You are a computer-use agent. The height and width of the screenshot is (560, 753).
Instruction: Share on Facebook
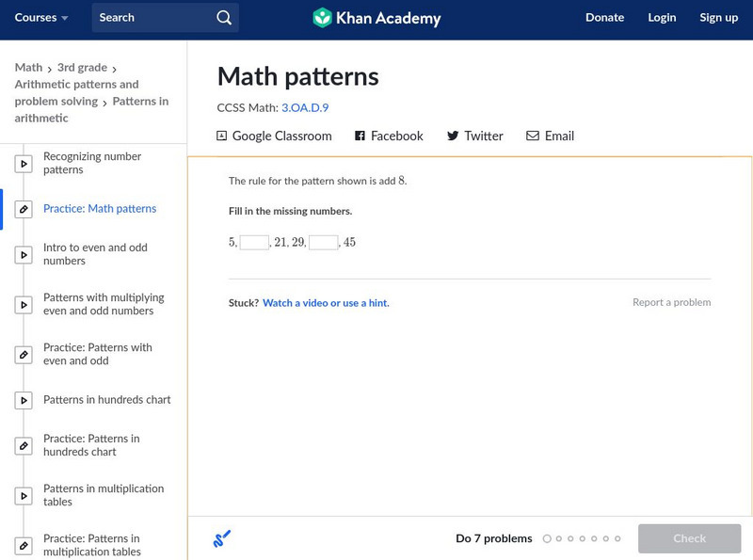point(389,136)
